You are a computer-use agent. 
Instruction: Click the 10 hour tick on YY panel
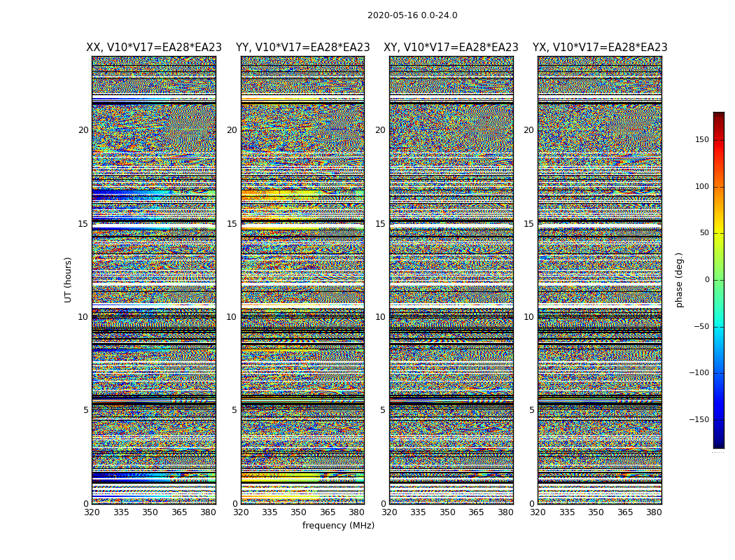232,317
